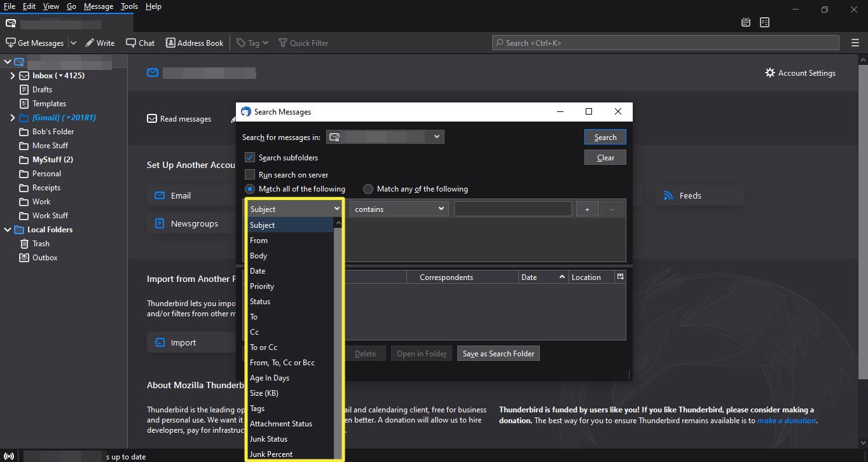Open the Subject criteria dropdown
Viewport: 868px width, 462px height.
294,209
